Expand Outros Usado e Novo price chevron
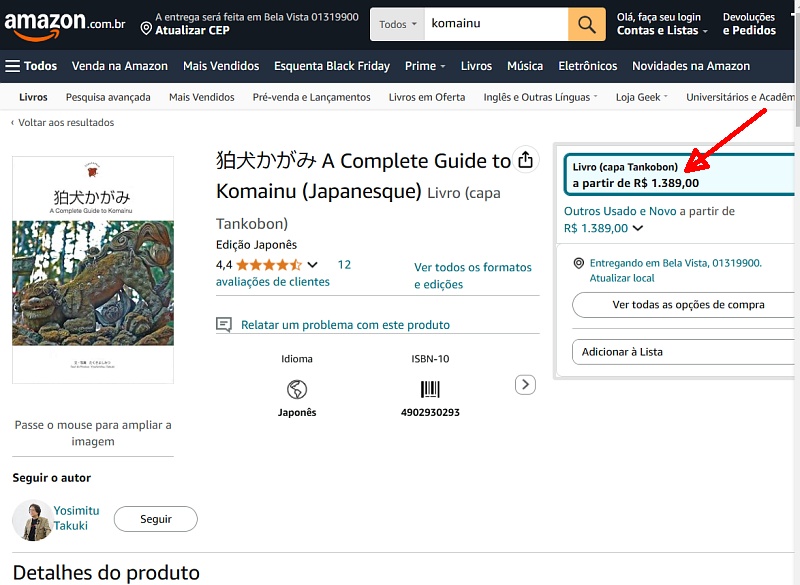The image size is (800, 585). [x=638, y=229]
